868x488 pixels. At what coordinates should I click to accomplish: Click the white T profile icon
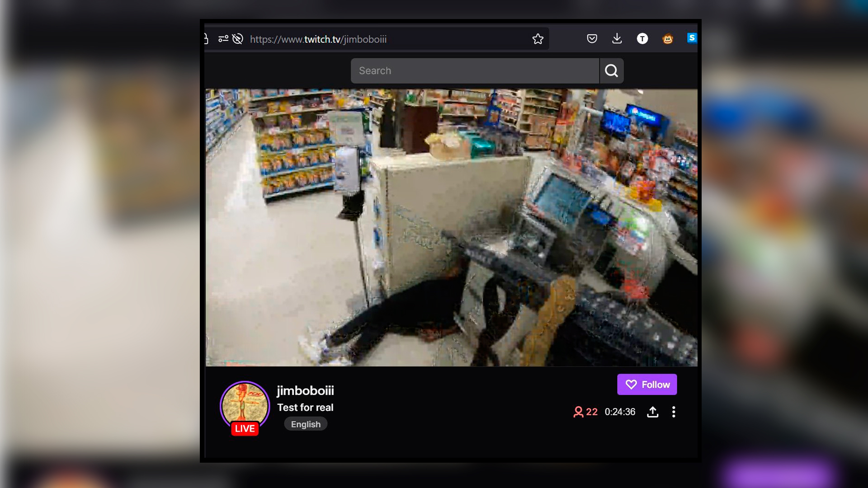(x=642, y=39)
